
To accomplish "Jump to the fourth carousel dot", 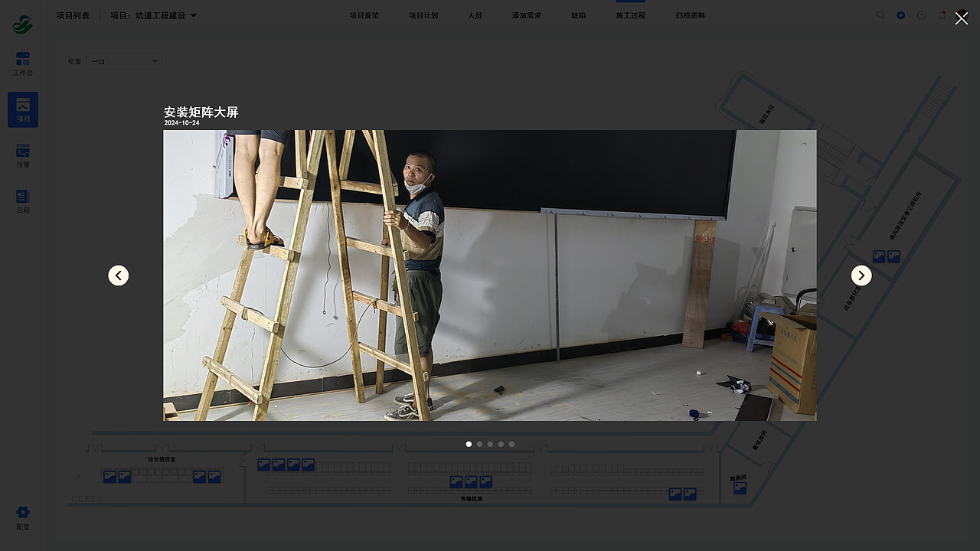I will point(501,444).
